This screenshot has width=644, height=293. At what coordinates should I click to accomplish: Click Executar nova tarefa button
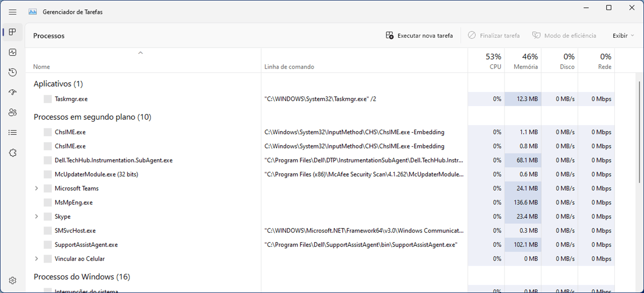pyautogui.click(x=419, y=36)
